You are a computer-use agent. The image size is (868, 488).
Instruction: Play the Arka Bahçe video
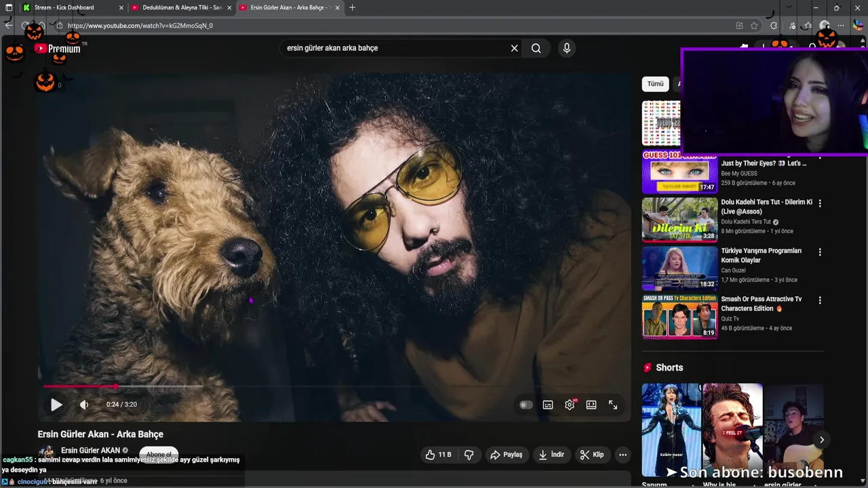tap(56, 405)
